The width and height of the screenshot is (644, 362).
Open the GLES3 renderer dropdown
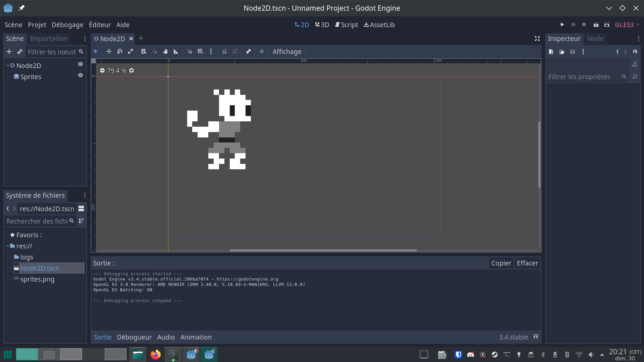(627, 24)
